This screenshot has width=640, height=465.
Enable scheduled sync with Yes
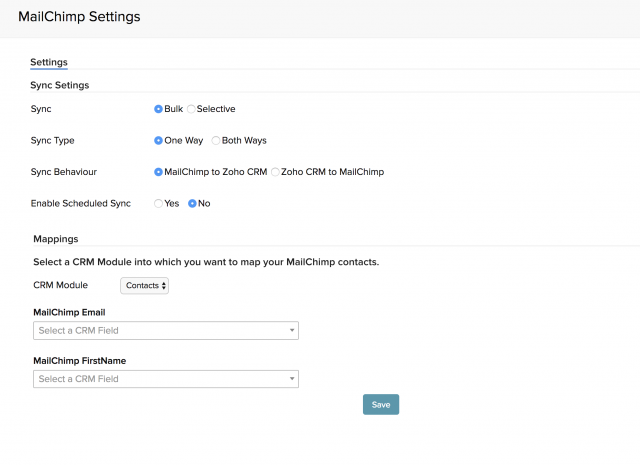tap(159, 203)
